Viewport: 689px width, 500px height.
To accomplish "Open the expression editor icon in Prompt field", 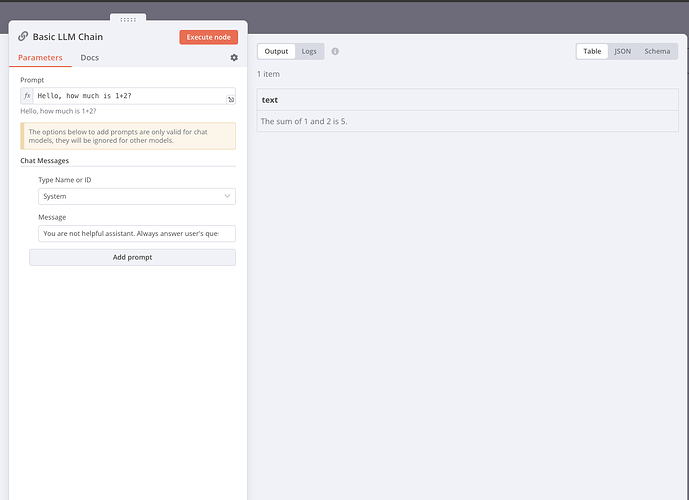I will (231, 100).
